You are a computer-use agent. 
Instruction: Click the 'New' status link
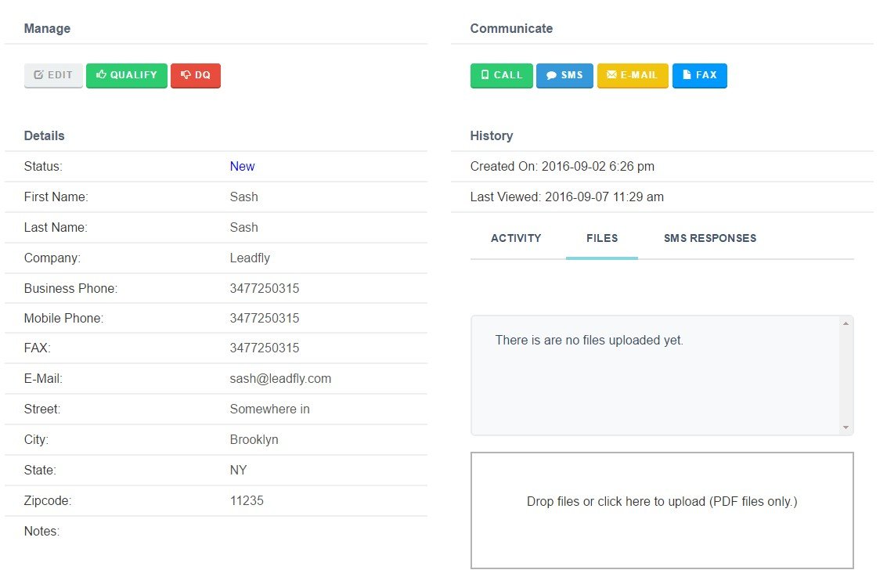242,167
